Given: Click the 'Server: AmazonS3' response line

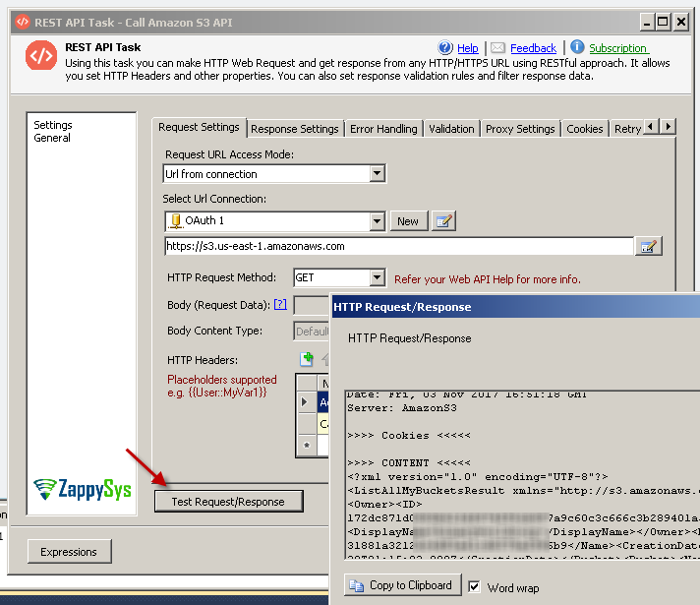Looking at the screenshot, I should coord(402,408).
